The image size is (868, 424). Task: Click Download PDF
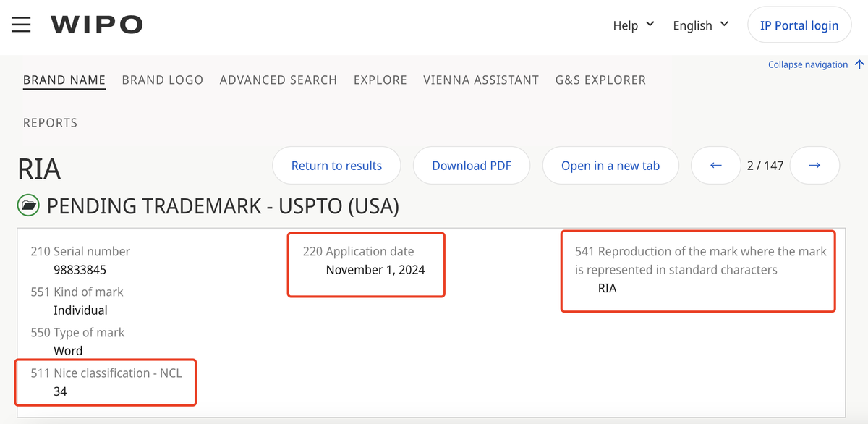[472, 166]
